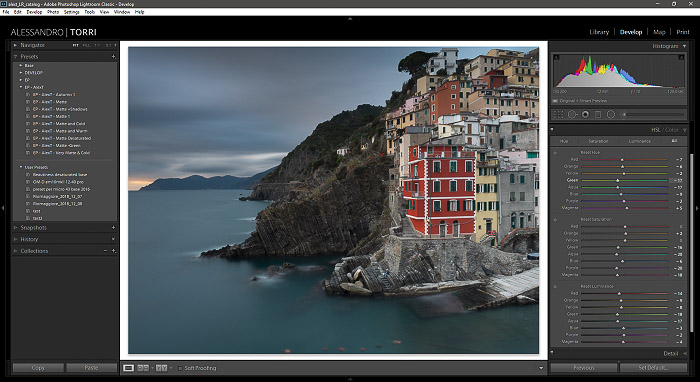
Task: Select the All tab in HSL
Action: pos(674,141)
